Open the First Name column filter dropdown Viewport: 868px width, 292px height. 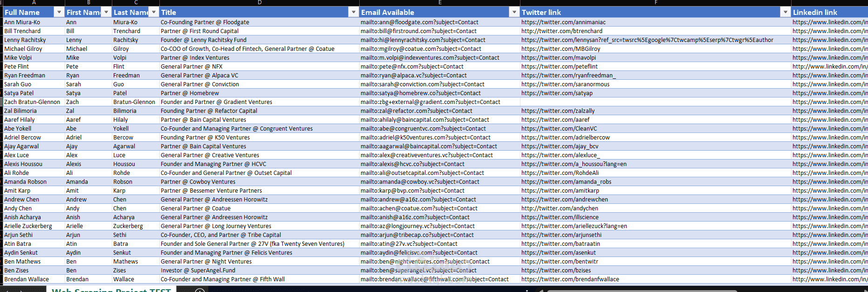coord(106,12)
